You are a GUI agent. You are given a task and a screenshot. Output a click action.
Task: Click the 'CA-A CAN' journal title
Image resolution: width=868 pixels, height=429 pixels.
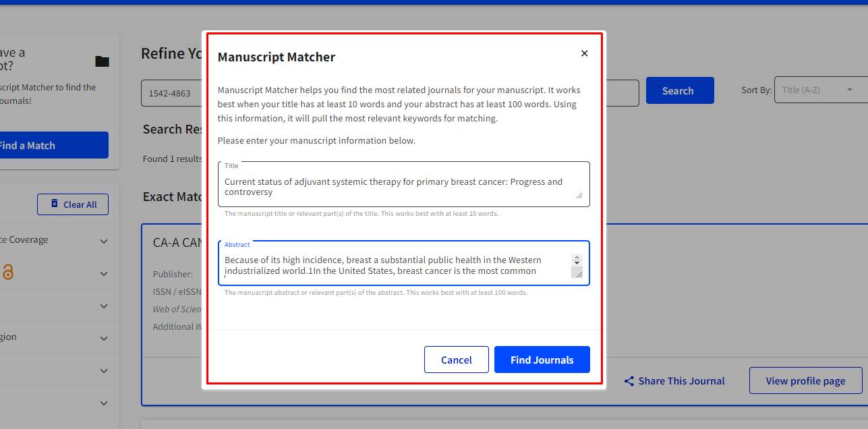177,242
